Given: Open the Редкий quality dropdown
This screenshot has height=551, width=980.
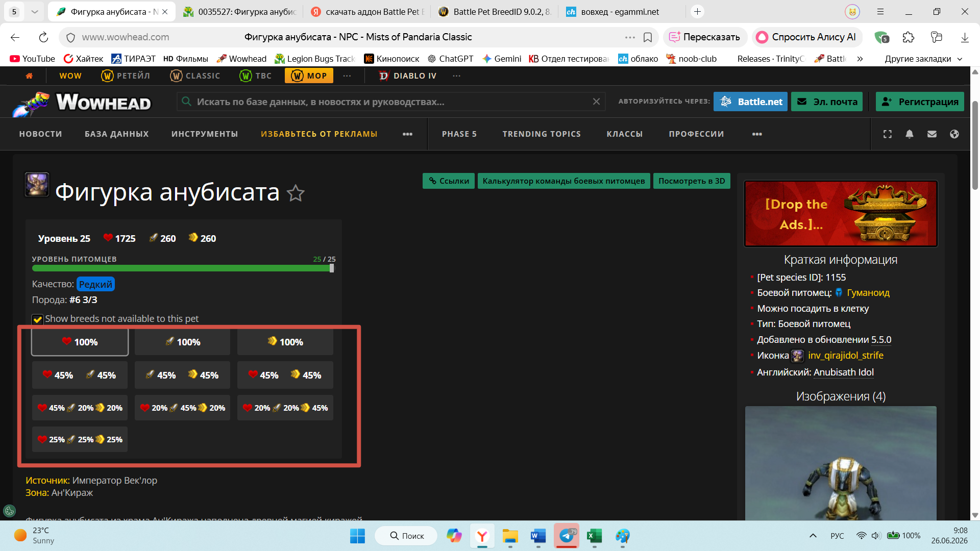Looking at the screenshot, I should pos(95,284).
